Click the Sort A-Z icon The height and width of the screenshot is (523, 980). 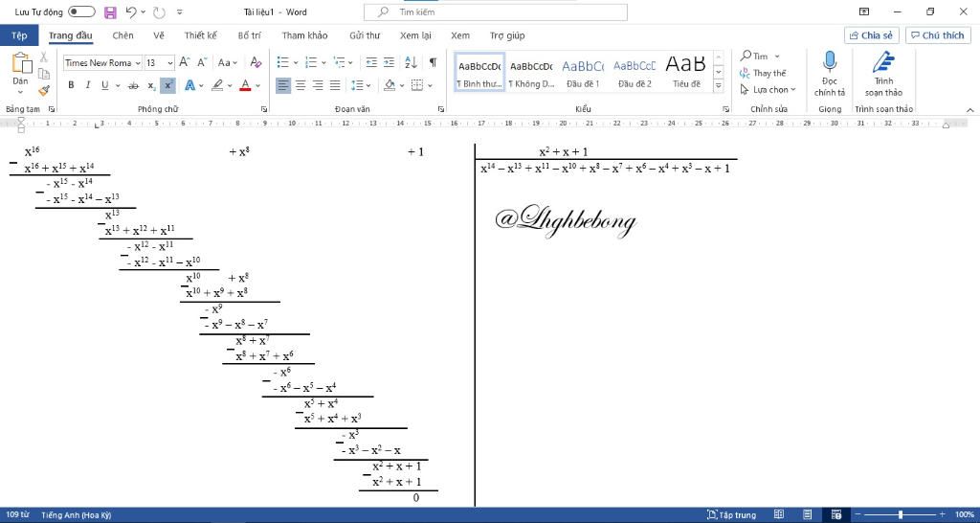tap(411, 62)
